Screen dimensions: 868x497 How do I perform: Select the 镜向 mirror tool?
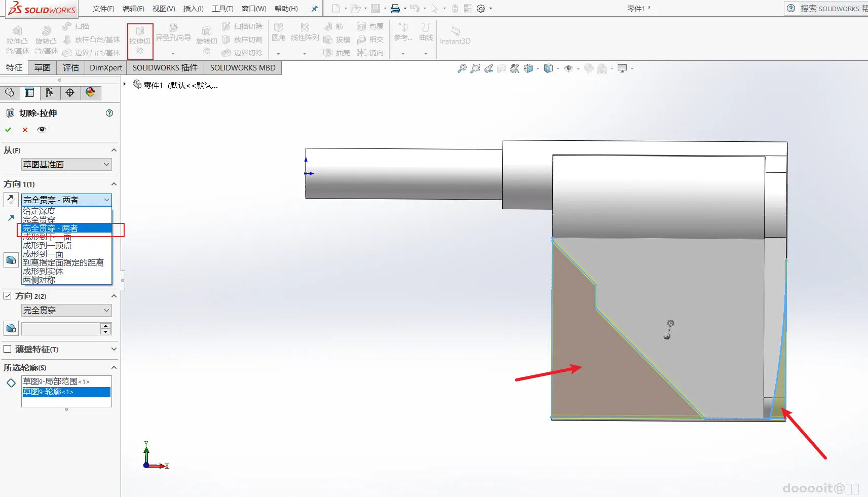coord(370,53)
